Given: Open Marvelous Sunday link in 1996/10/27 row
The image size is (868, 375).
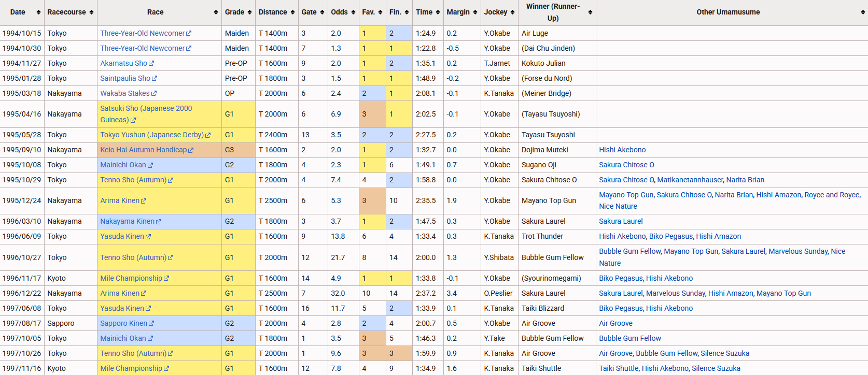Looking at the screenshot, I should click(x=798, y=251).
